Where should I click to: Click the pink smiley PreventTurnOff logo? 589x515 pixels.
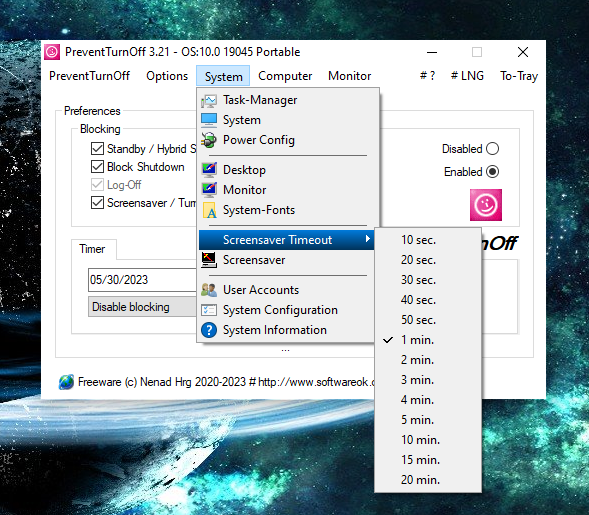[486, 205]
